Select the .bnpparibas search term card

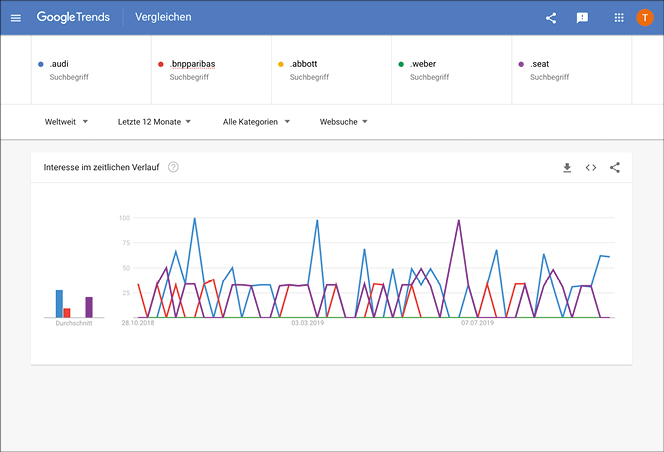[x=211, y=70]
